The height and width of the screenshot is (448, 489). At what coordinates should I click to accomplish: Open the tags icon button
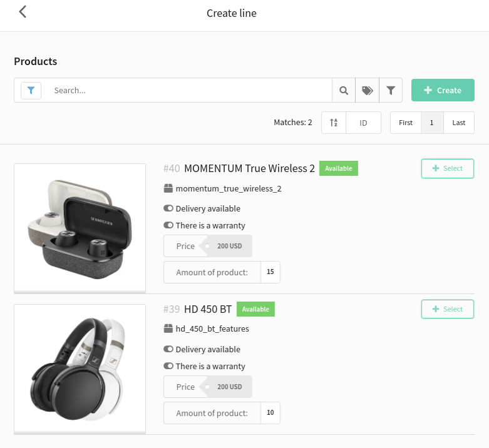pos(368,90)
